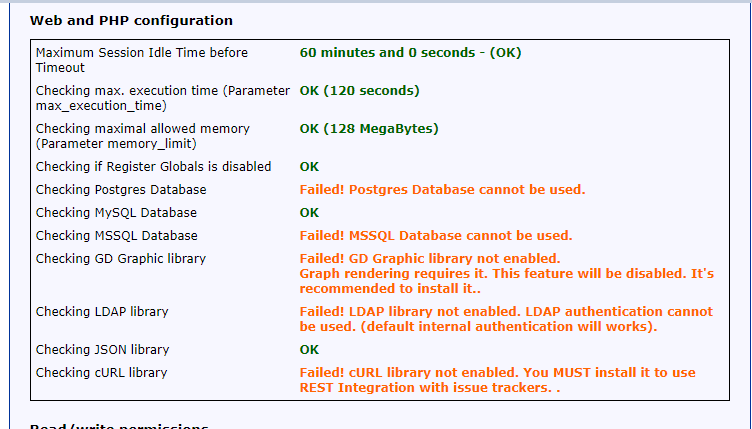Click 'Checking MySQL Database' label
The height and width of the screenshot is (429, 752).
pyautogui.click(x=117, y=212)
